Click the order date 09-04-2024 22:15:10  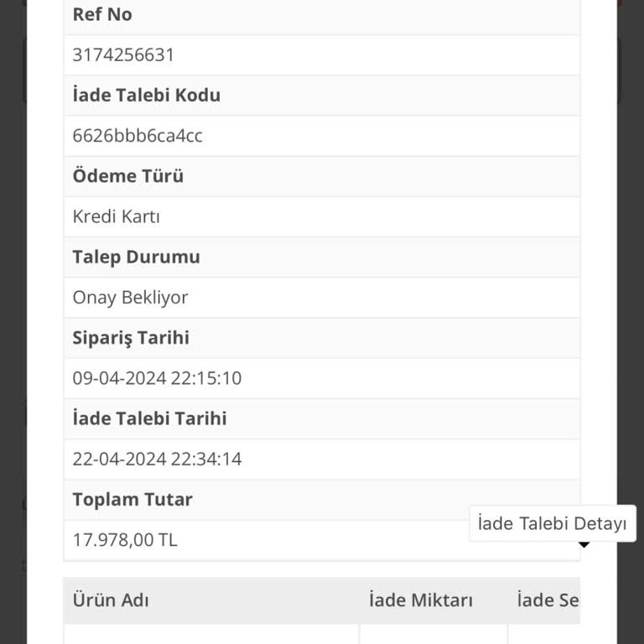[x=157, y=378]
